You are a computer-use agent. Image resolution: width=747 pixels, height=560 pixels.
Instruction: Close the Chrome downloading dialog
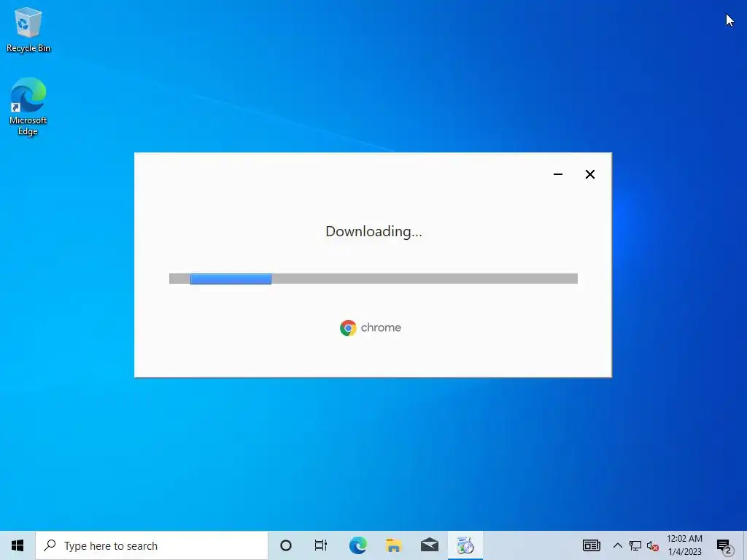click(589, 174)
